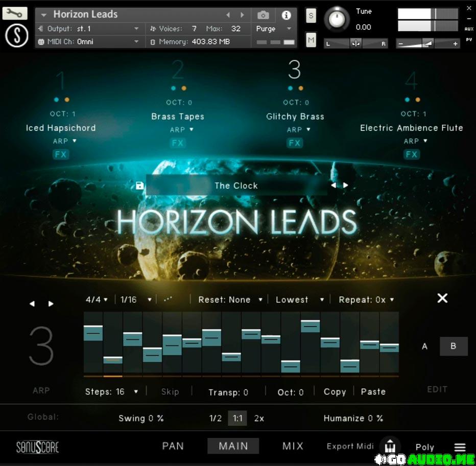The image size is (476, 466).
Task: Expand the Steps: 16 dropdown
Action: tap(112, 392)
